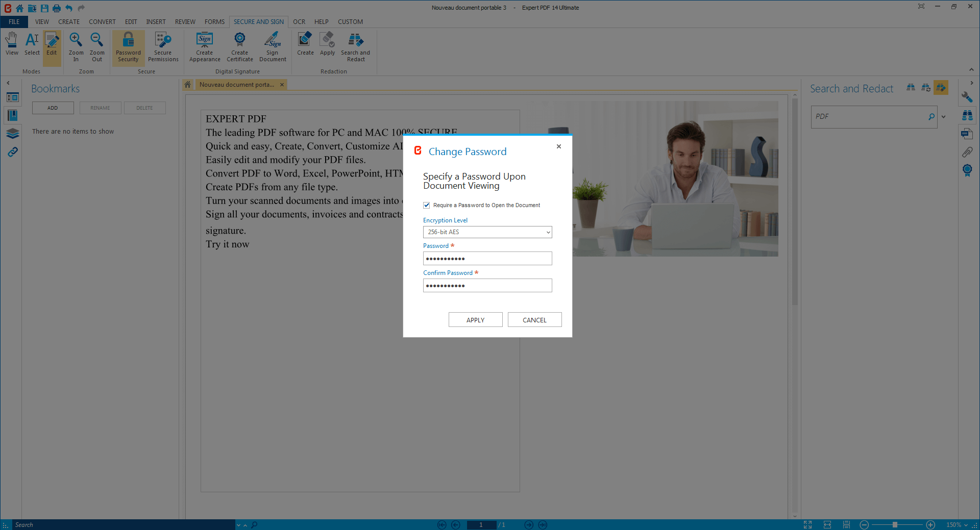Switch to the REVIEW tab
Screen dimensions: 980x530
tap(185, 22)
